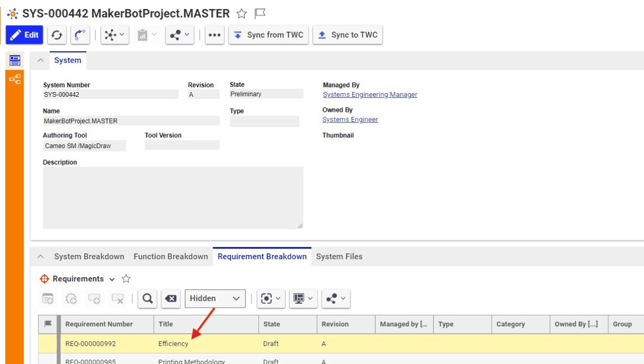Image resolution: width=644 pixels, height=364 pixels.
Task: Click the State field showing Preliminary
Action: point(266,94)
